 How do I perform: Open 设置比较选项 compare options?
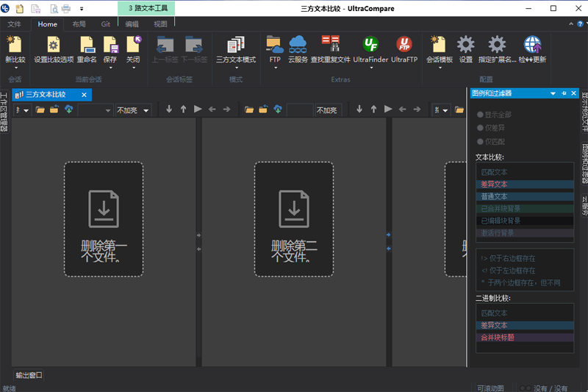coord(54,46)
